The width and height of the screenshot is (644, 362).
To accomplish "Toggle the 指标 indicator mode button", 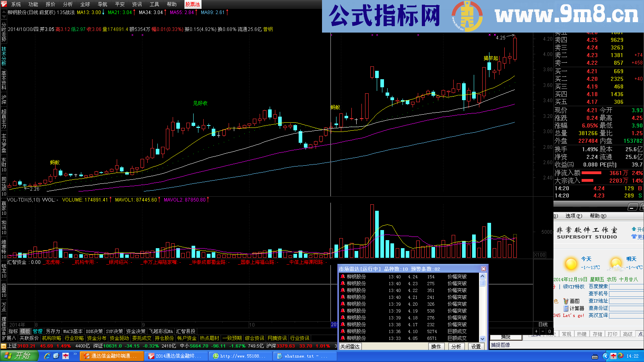I will (13, 331).
